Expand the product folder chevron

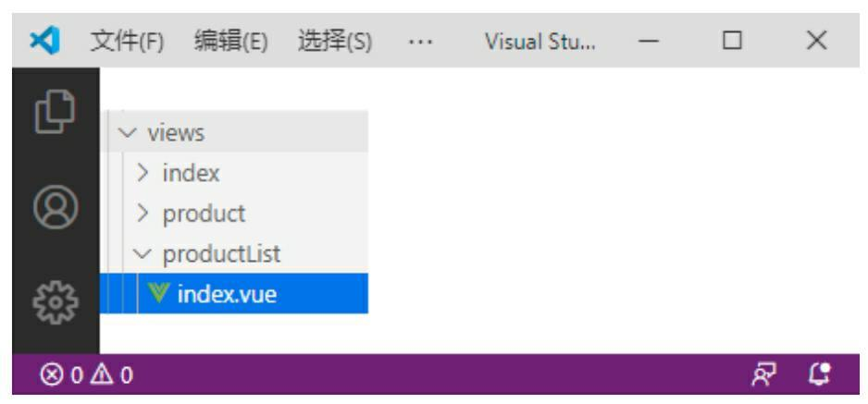click(x=143, y=214)
